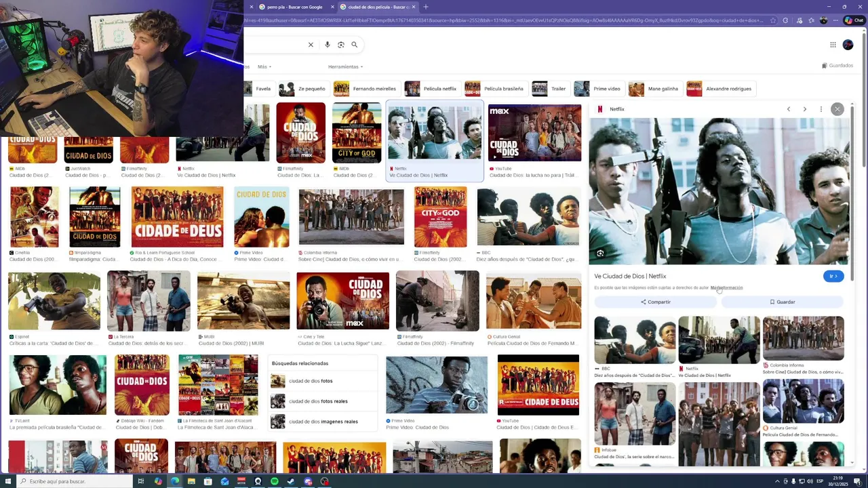
Task: Bookmark this page with the star icon
Action: click(x=773, y=20)
